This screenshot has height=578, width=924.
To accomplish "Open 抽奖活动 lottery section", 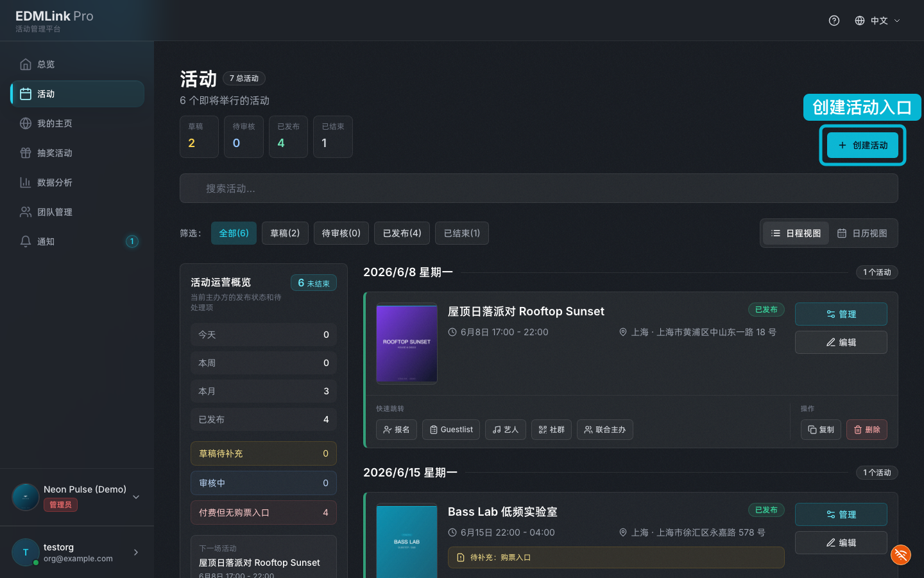I will pos(77,153).
